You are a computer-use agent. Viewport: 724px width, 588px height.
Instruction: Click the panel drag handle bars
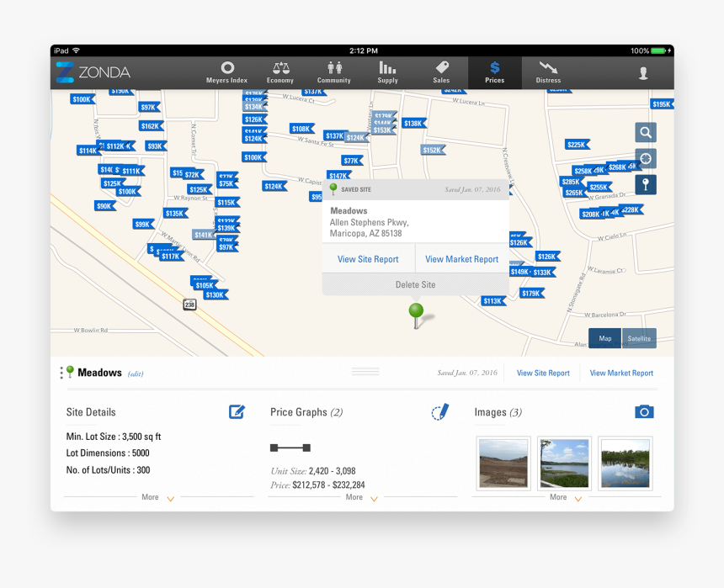click(365, 372)
